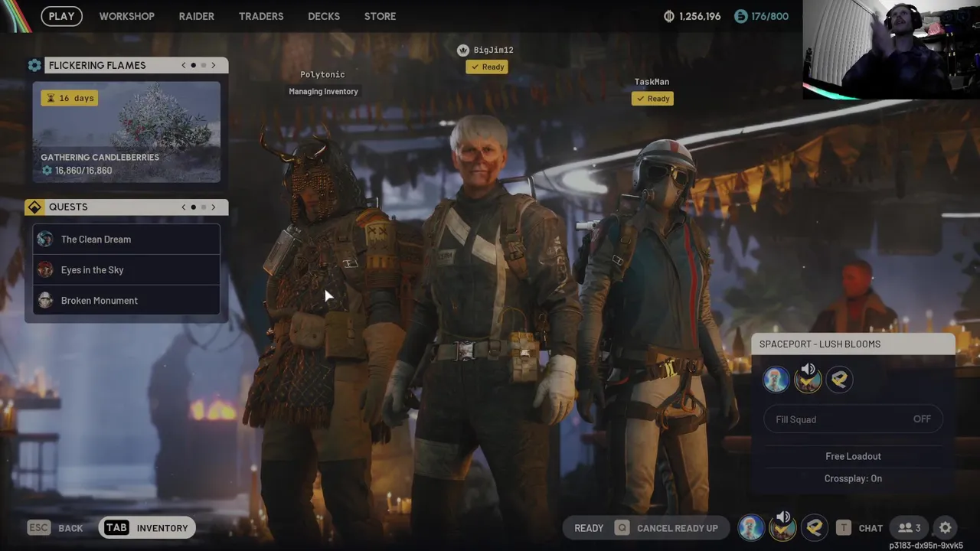Screen dimensions: 980x551
Task: Open The Clean Dream quest
Action: tap(126, 239)
